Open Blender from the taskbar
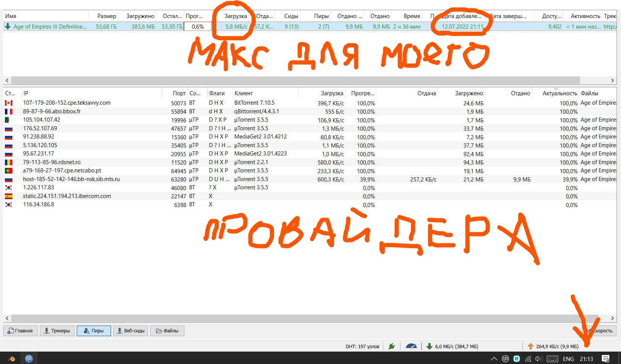 click(11, 359)
